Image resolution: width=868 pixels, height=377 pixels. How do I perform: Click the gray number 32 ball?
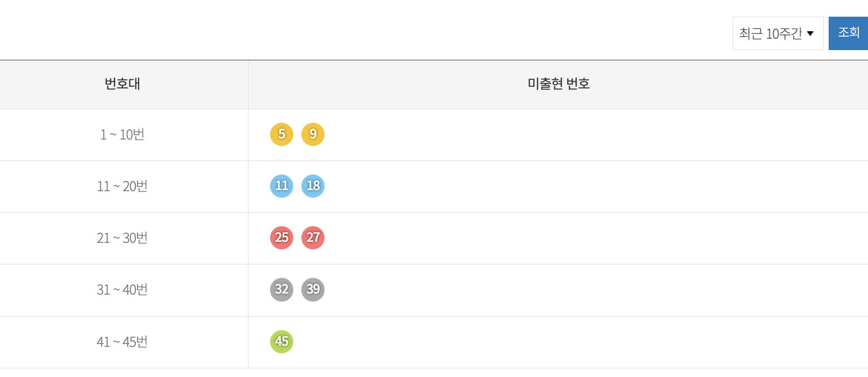pyautogui.click(x=281, y=289)
